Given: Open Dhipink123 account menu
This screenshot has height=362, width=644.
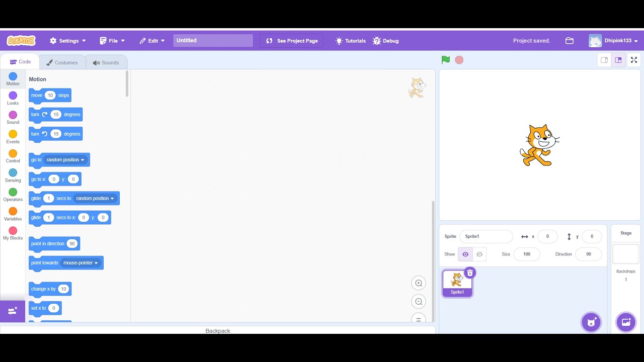Looking at the screenshot, I should click(x=613, y=41).
